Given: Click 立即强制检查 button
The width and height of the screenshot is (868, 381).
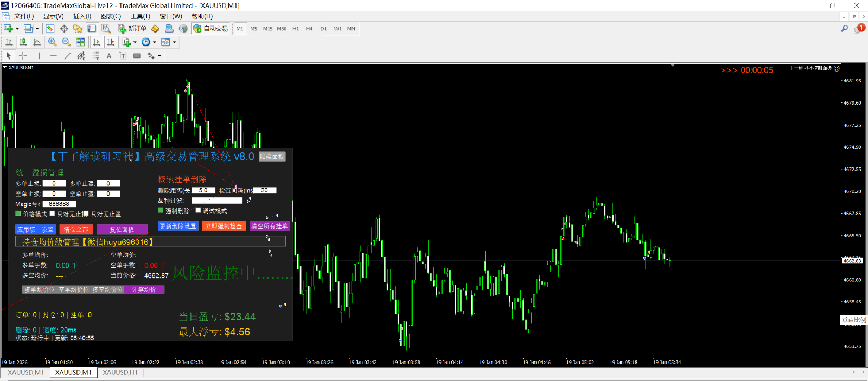Looking at the screenshot, I should (x=224, y=226).
